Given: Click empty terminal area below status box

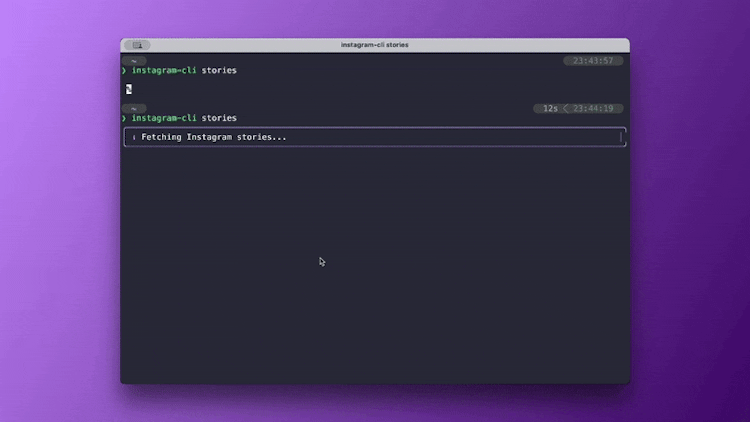Looking at the screenshot, I should point(375,280).
